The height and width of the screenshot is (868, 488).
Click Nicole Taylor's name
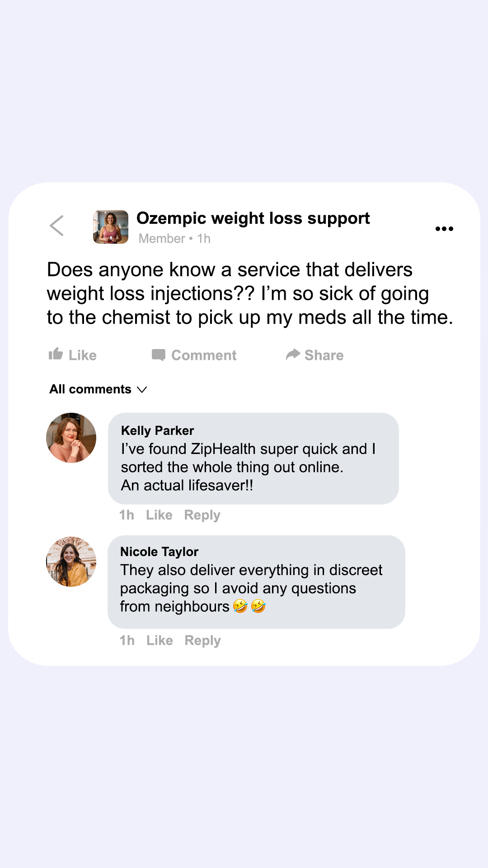point(159,552)
